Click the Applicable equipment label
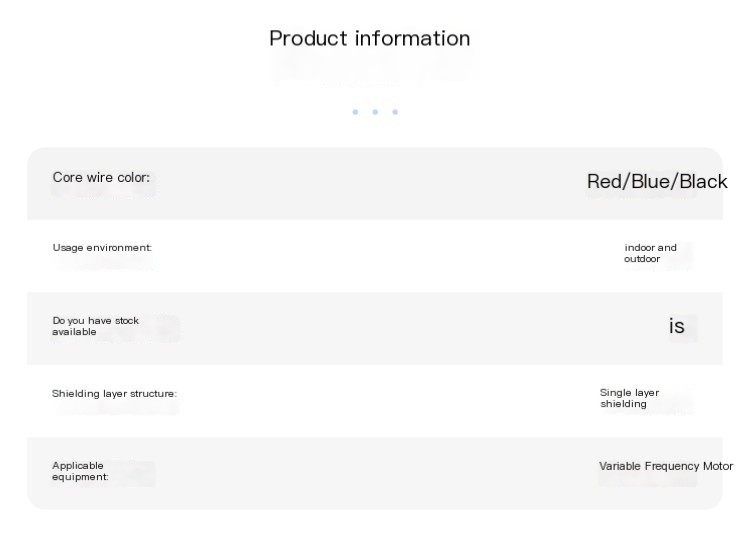 (x=80, y=471)
